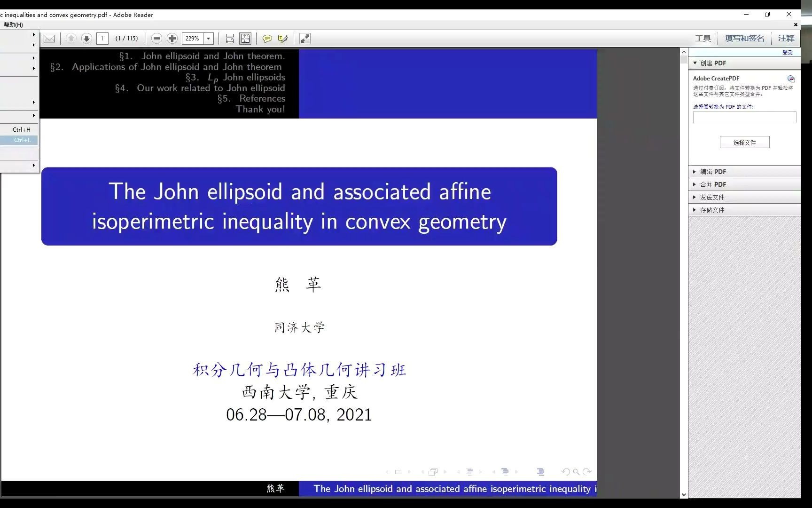812x508 pixels.
Task: Click the Beamer section navigation icon
Action: click(x=505, y=471)
